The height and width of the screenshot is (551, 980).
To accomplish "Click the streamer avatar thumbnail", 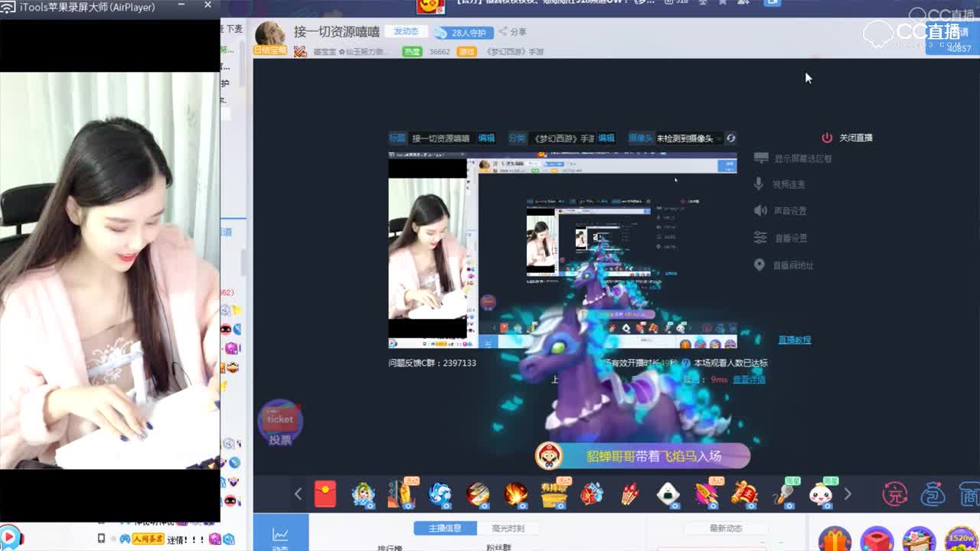I will point(270,34).
